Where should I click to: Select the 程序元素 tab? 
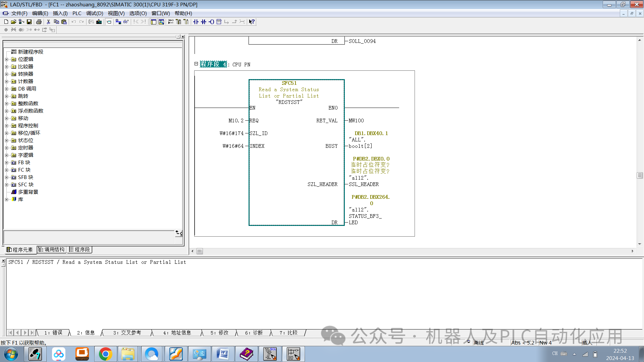[20, 249]
